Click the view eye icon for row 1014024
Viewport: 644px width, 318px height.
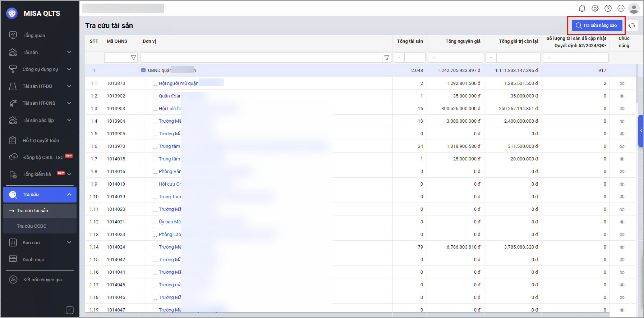coord(622,247)
